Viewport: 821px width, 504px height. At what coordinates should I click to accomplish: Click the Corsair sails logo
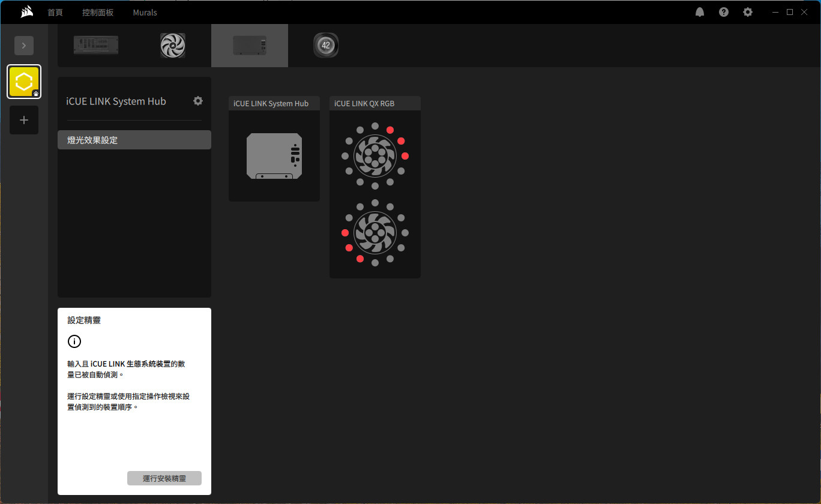(x=26, y=12)
